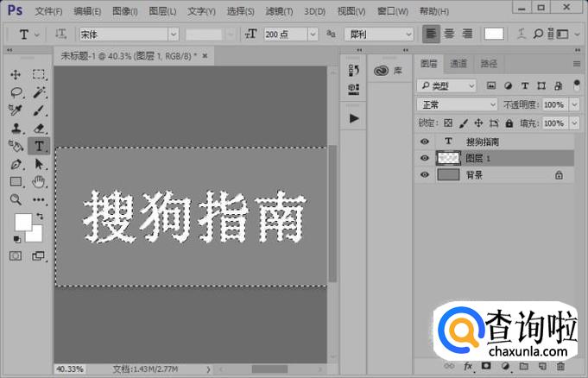This screenshot has width=588, height=378.
Task: Open the 文件(F) menu
Action: [48, 11]
